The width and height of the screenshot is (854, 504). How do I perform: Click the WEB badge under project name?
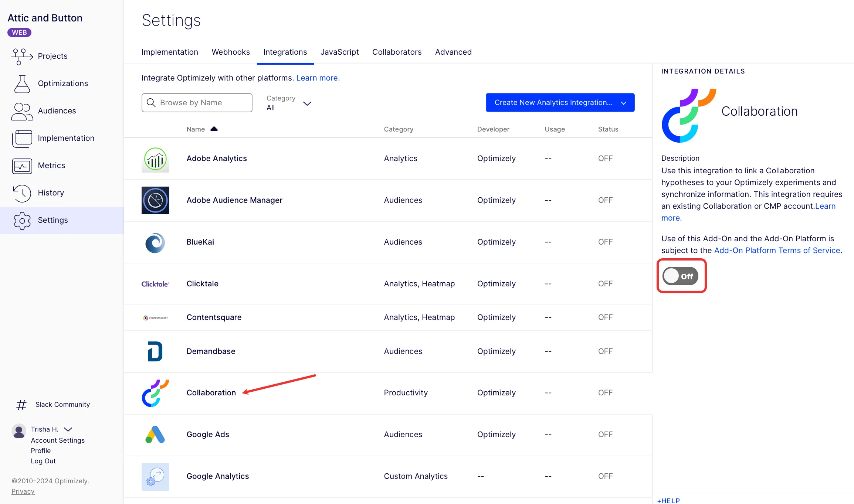point(19,33)
